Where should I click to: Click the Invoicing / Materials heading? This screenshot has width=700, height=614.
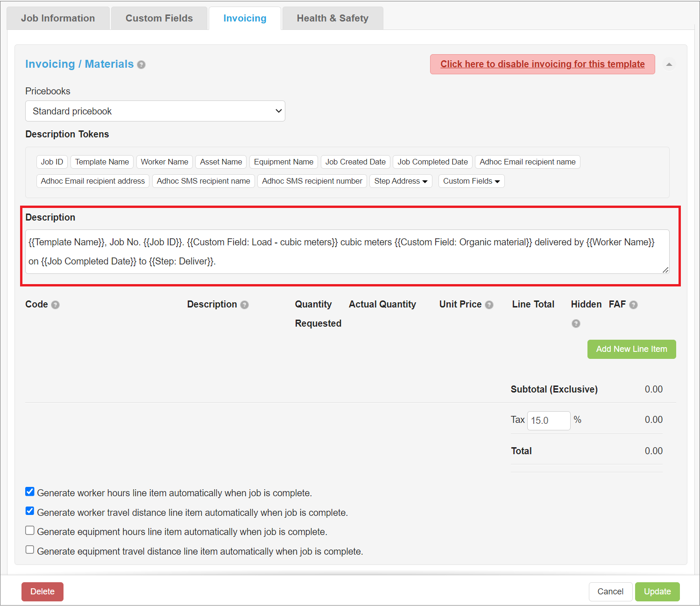point(79,64)
